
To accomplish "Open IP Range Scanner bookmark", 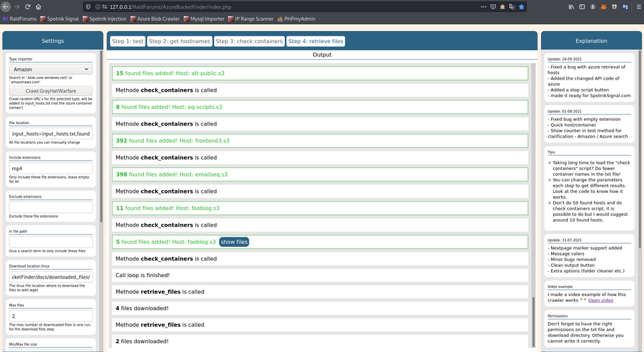I will click(251, 19).
